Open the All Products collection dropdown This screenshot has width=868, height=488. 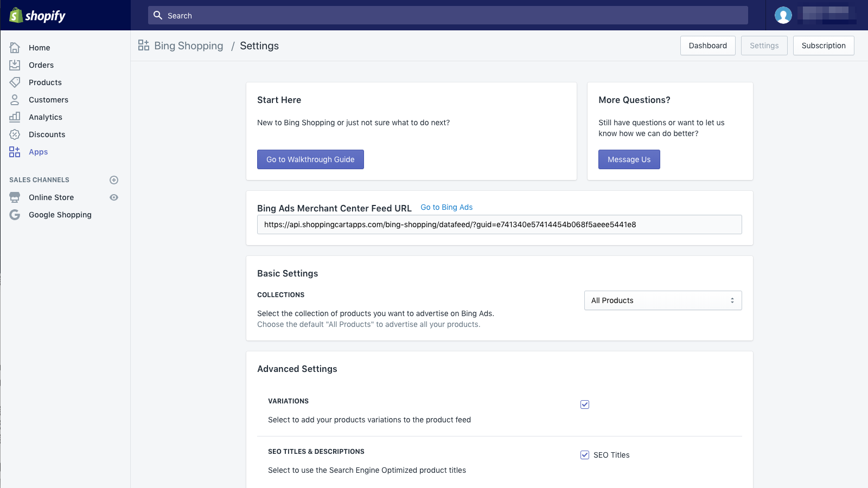point(662,300)
